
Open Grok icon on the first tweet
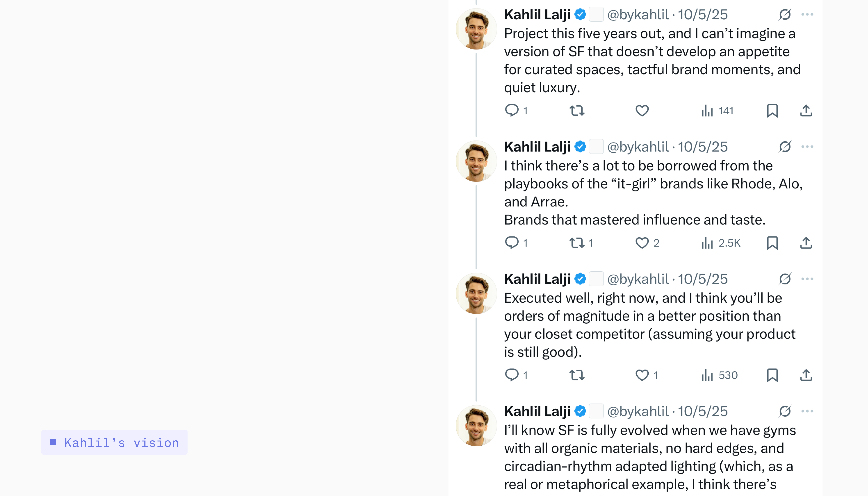tap(785, 15)
